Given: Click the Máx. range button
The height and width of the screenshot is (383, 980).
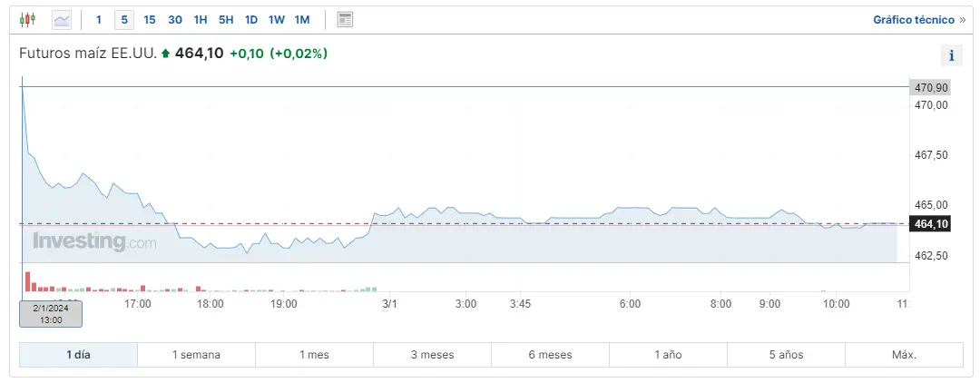Looking at the screenshot, I should pos(904,355).
